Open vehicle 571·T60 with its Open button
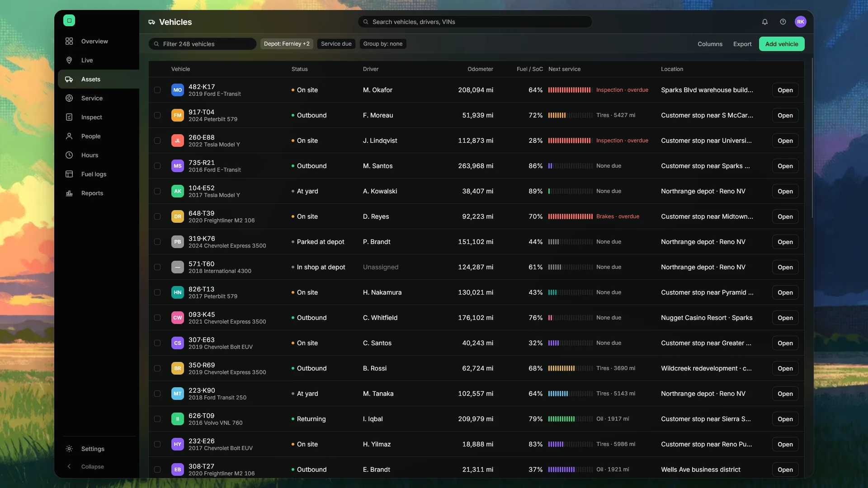This screenshot has height=488, width=868. (785, 267)
